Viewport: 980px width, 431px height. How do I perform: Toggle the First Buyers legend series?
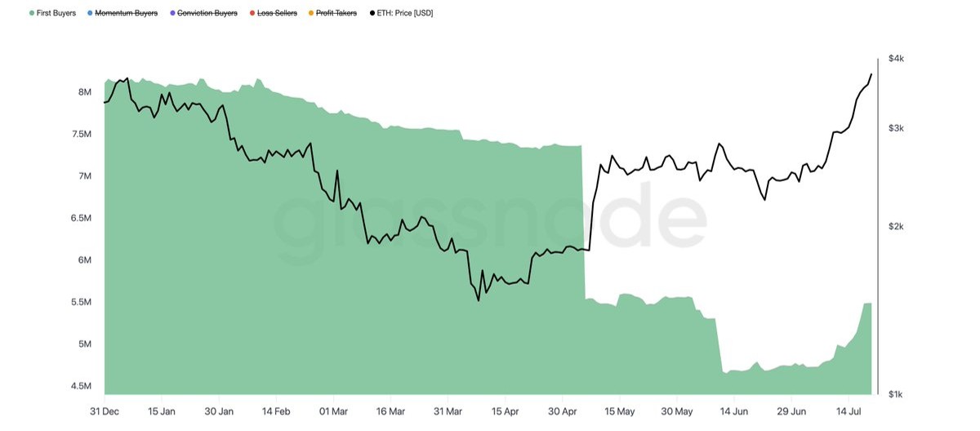tap(56, 13)
